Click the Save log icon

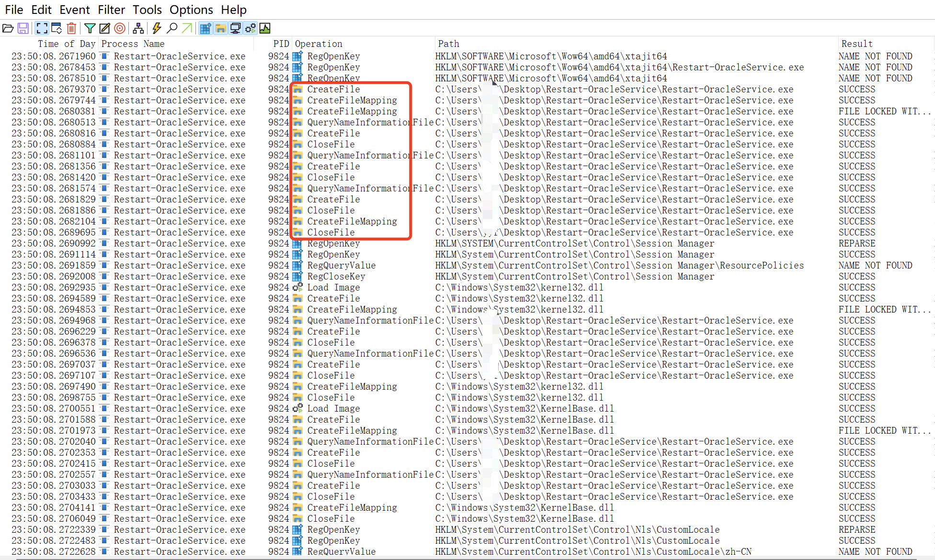click(x=23, y=29)
